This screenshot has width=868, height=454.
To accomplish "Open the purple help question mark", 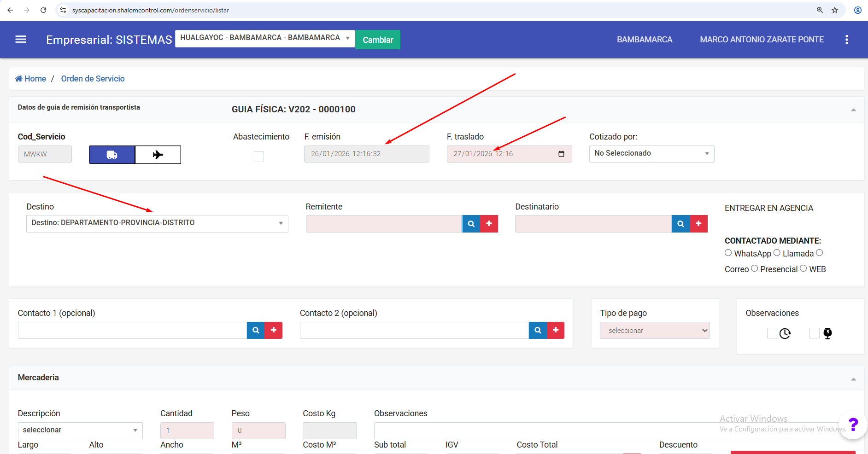I will [x=853, y=425].
